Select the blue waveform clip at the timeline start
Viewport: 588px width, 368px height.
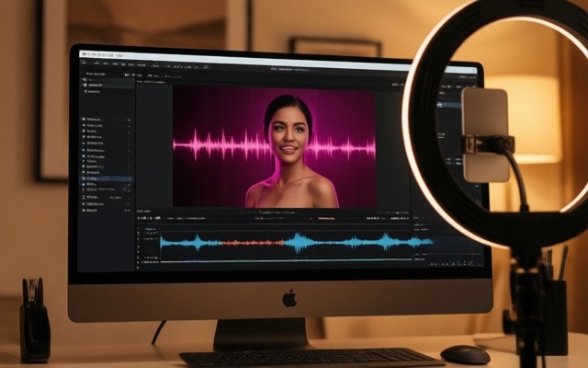click(x=190, y=243)
